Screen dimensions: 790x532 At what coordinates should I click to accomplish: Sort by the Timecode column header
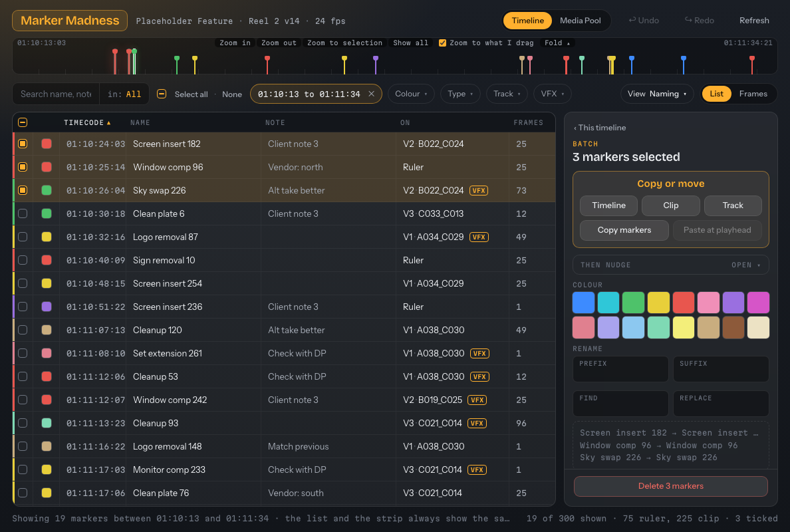(x=86, y=122)
